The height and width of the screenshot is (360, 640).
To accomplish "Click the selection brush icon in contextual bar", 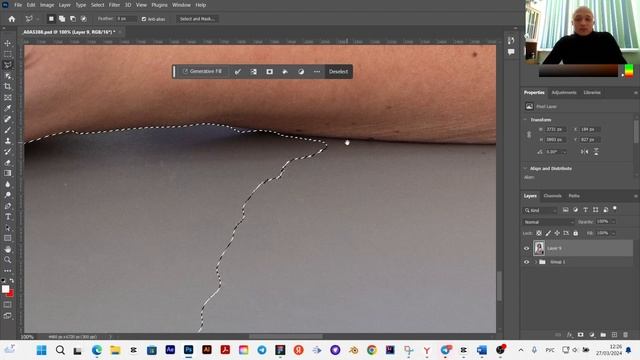I will [x=238, y=72].
